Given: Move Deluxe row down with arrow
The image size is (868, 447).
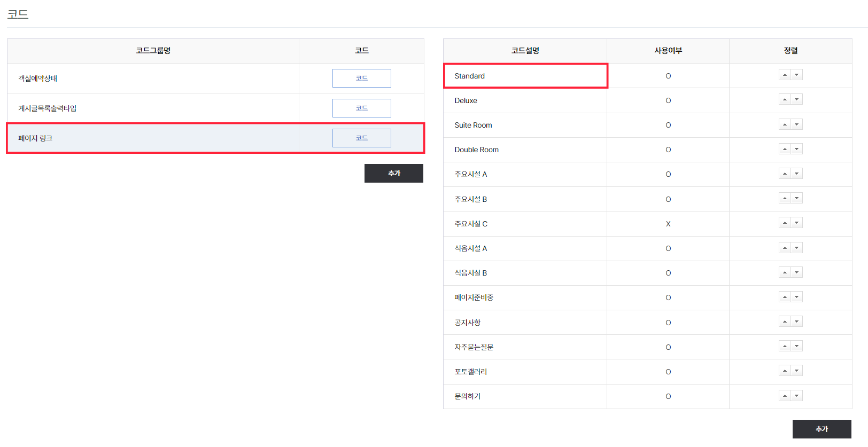Looking at the screenshot, I should (796, 99).
